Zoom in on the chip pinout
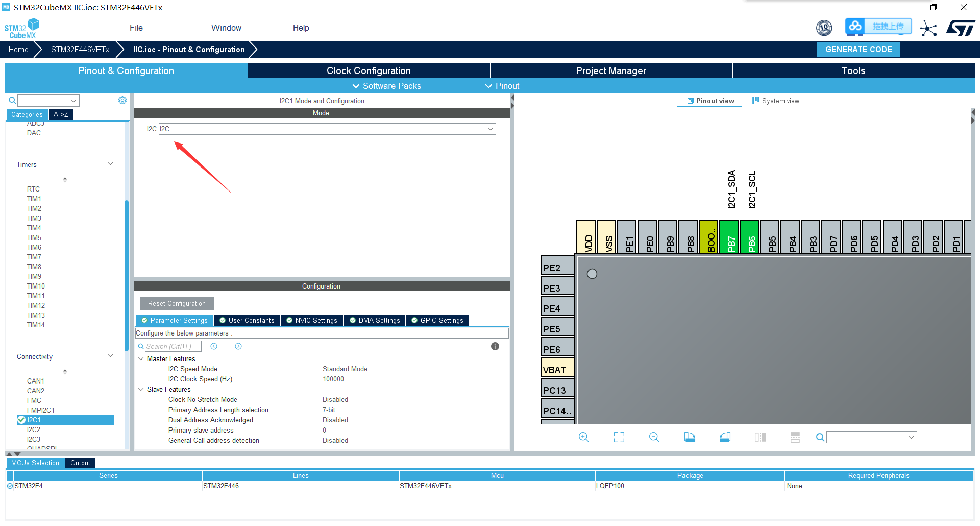This screenshot has height=526, width=980. coord(584,437)
